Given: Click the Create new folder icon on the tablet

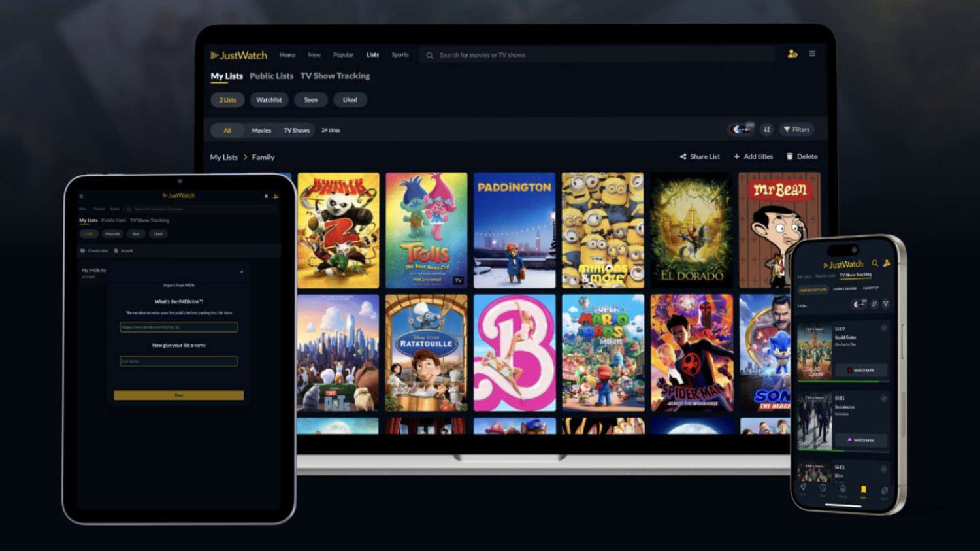Looking at the screenshot, I should pos(82,250).
